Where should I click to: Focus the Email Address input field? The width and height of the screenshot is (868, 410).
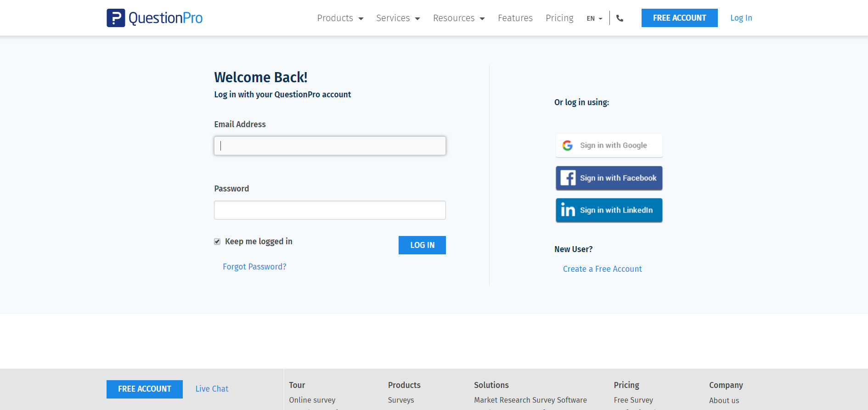[330, 146]
